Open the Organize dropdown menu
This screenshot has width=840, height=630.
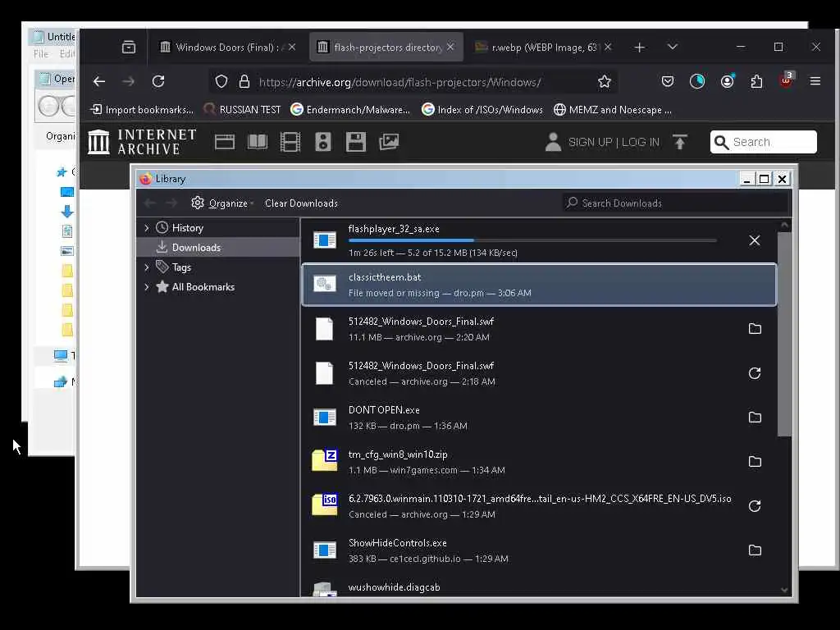click(222, 203)
